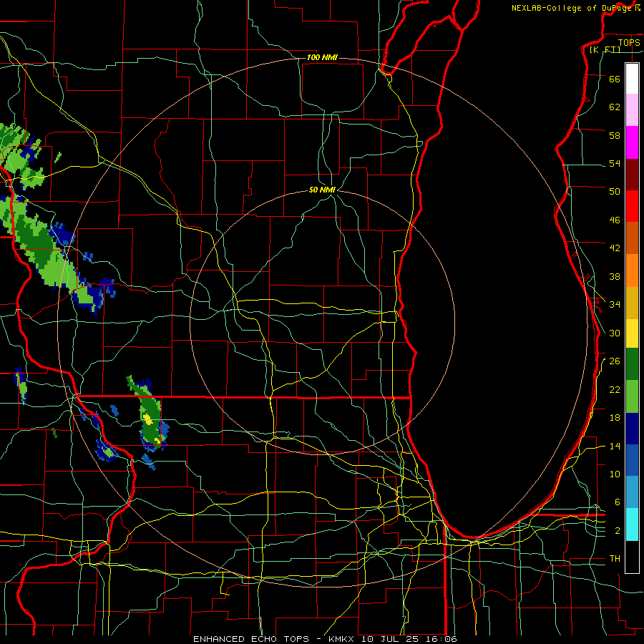This screenshot has width=644, height=644.
Task: Click the '50' legend value
Action: pyautogui.click(x=615, y=191)
